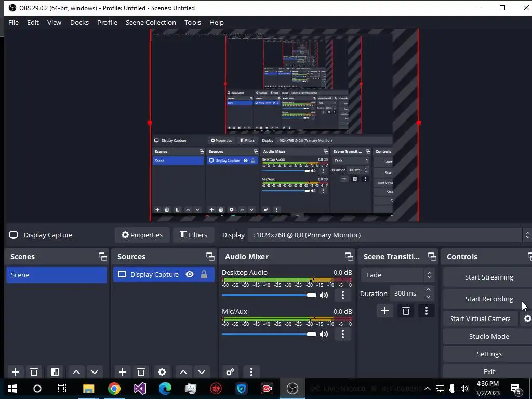Add a scene transition with the plus
Image resolution: width=532 pixels, height=399 pixels.
[x=385, y=311]
